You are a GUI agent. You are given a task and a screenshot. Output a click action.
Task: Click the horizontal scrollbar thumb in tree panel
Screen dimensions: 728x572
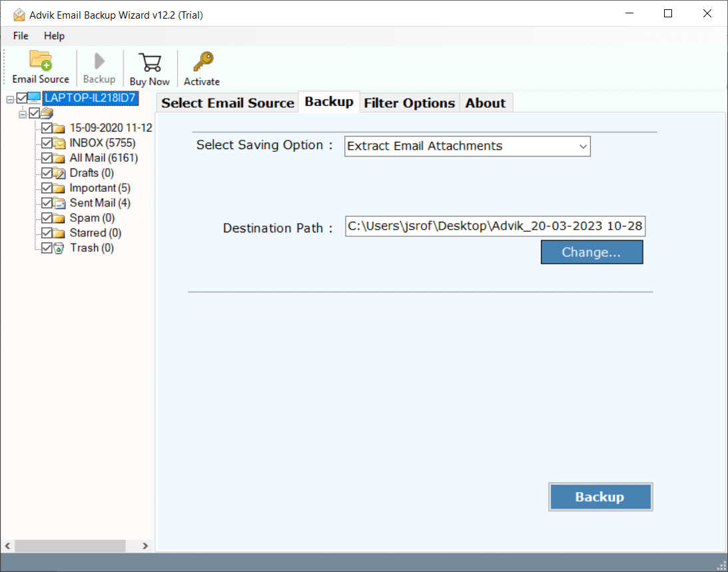(70, 545)
